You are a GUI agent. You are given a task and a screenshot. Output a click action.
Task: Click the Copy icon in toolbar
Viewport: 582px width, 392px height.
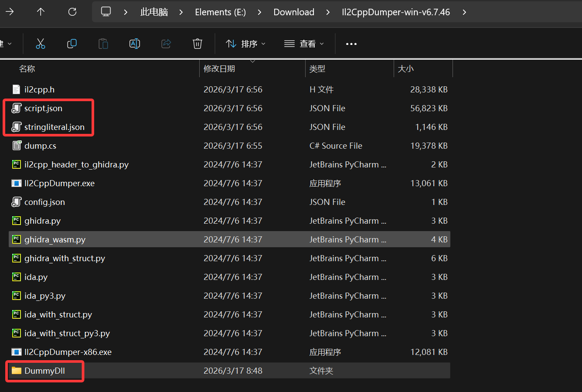click(72, 44)
